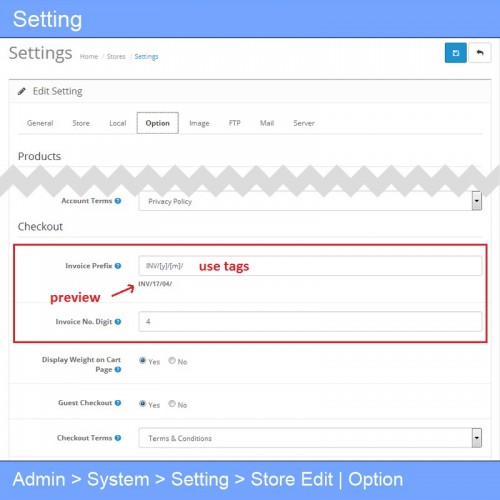Screen dimensions: 500x500
Task: Switch to the Mail tab
Action: [x=267, y=123]
